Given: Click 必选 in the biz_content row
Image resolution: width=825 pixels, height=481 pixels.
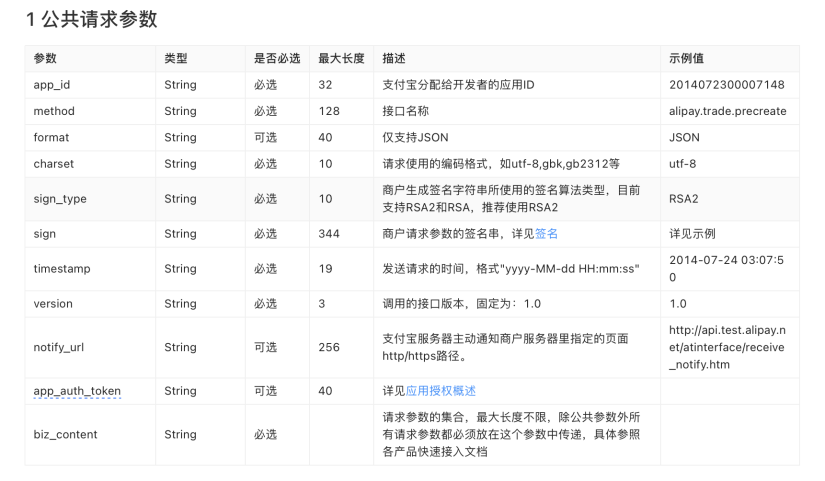Looking at the screenshot, I should tap(266, 434).
